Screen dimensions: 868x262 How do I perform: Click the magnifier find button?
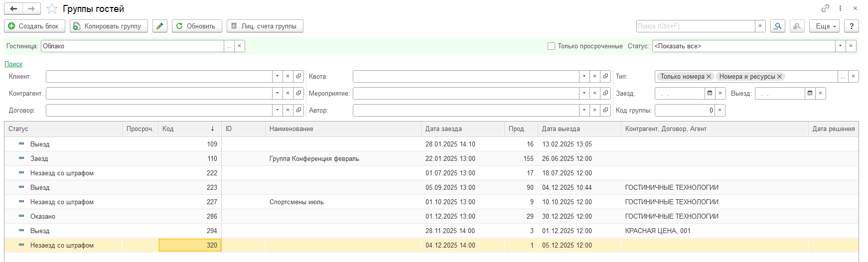point(778,26)
